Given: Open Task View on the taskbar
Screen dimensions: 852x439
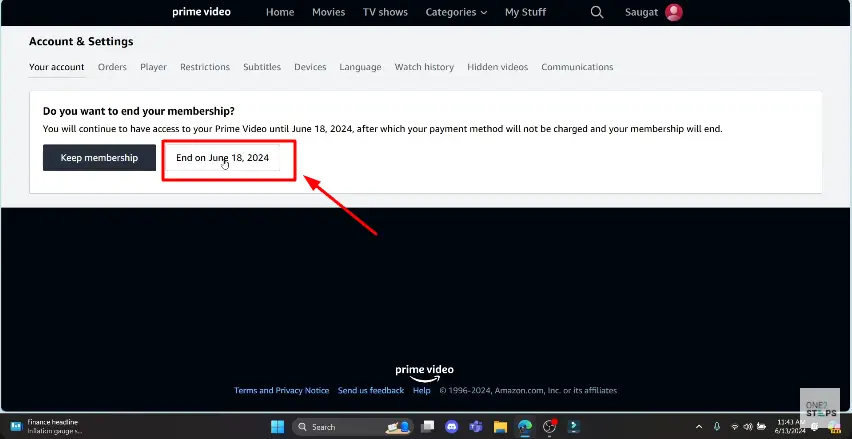Looking at the screenshot, I should tap(428, 427).
